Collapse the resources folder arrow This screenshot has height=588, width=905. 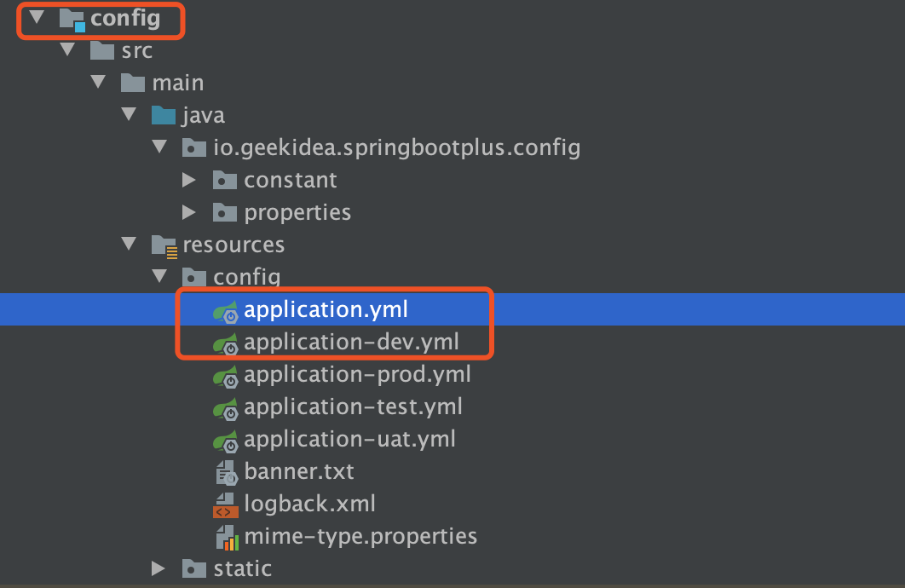click(x=129, y=245)
